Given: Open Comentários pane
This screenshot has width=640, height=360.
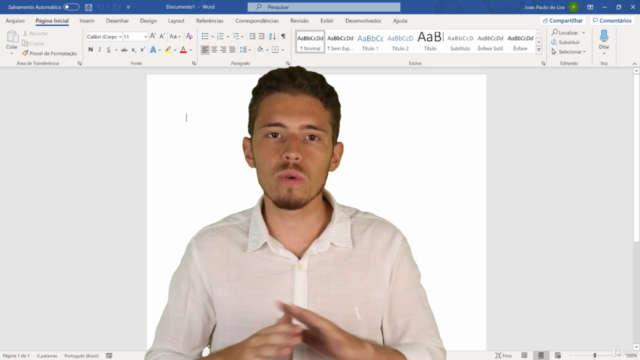Looking at the screenshot, I should 612,20.
